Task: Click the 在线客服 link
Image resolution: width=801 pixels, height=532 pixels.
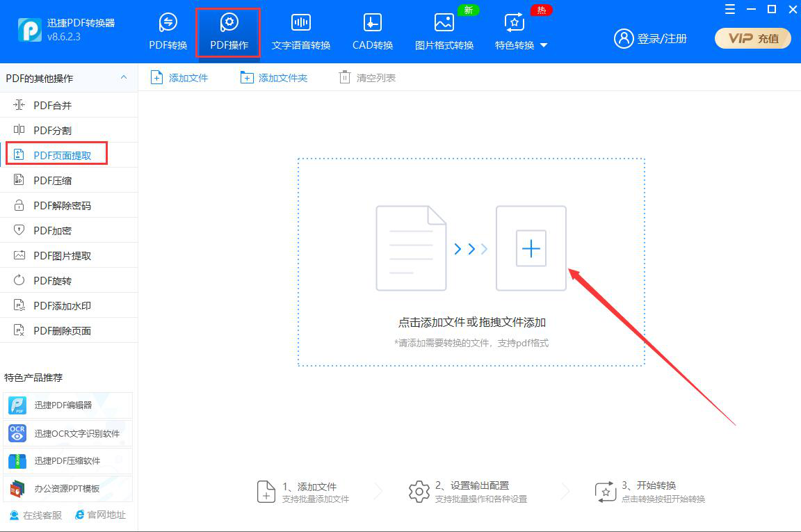Action: pyautogui.click(x=35, y=515)
